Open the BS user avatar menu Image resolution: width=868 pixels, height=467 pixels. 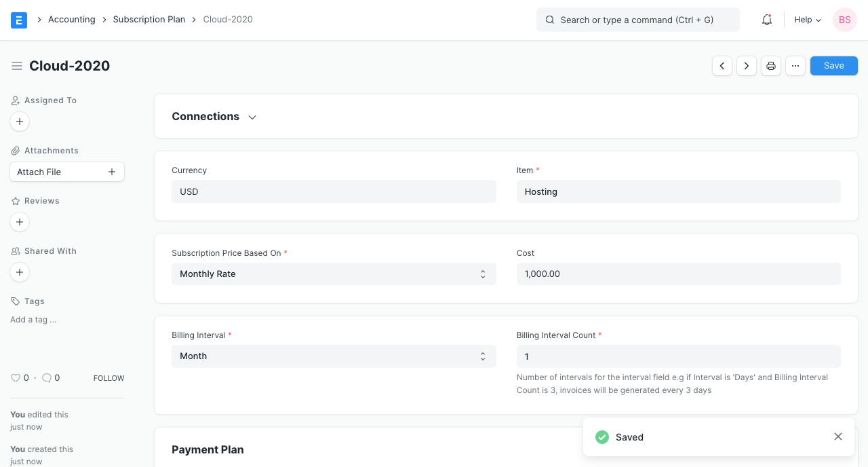coord(844,20)
